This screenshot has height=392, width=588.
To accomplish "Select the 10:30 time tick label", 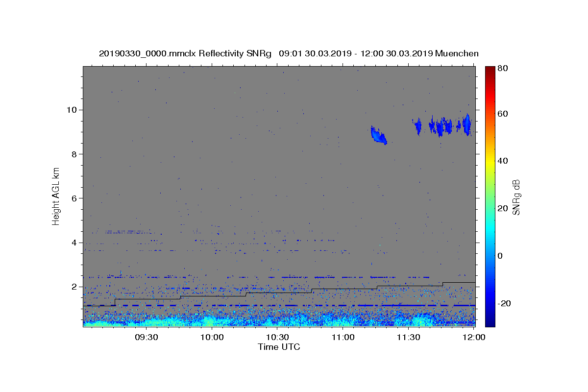I will [277, 338].
